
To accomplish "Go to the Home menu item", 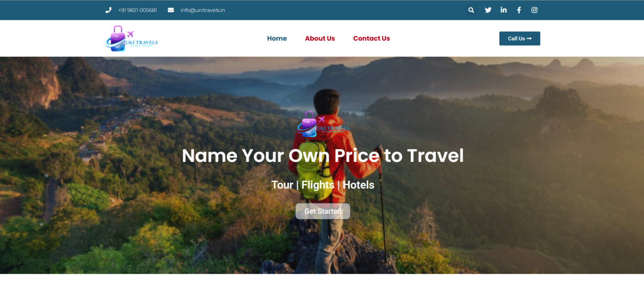I will (277, 39).
